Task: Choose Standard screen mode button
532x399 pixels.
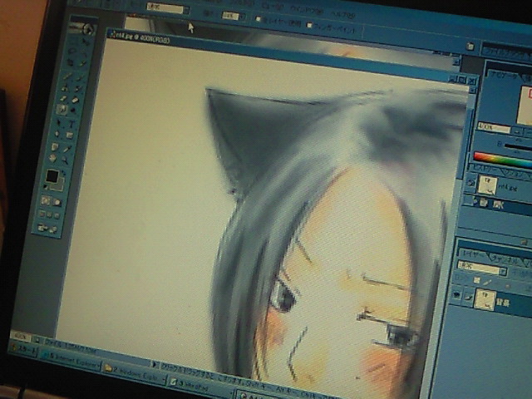Action: (42, 214)
